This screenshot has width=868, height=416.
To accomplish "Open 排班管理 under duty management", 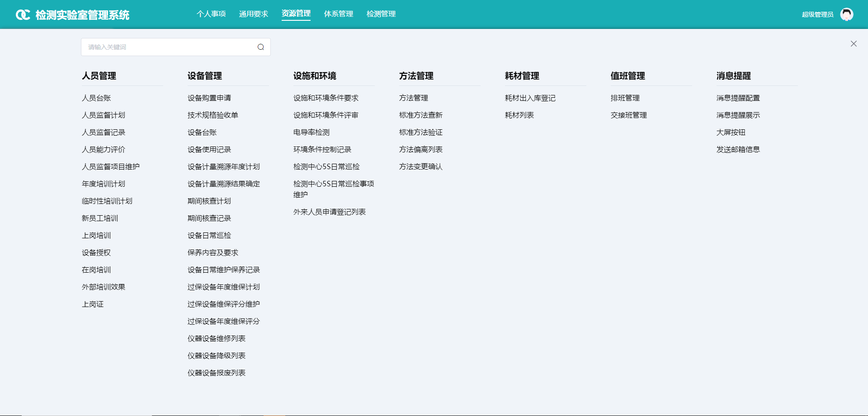I will point(625,98).
